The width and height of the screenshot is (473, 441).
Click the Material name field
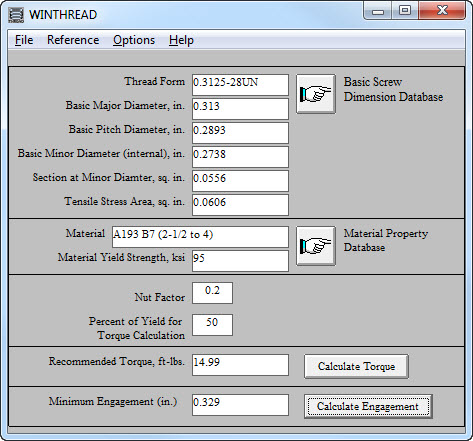pos(200,237)
